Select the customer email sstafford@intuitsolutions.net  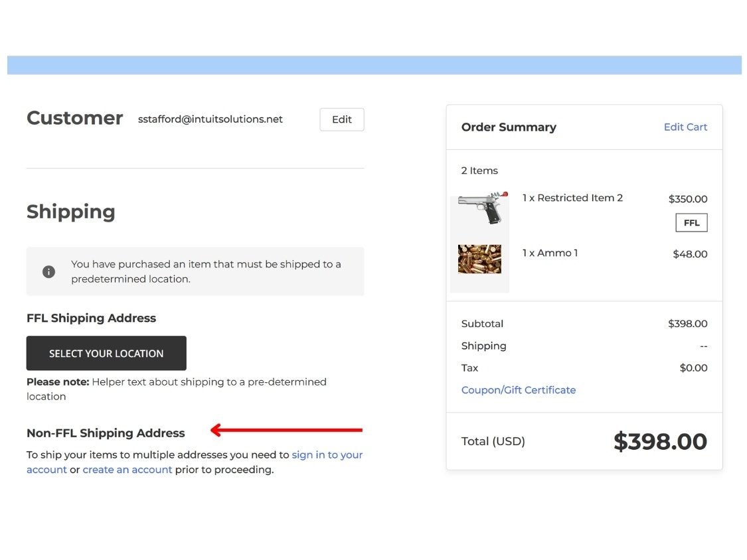[210, 119]
